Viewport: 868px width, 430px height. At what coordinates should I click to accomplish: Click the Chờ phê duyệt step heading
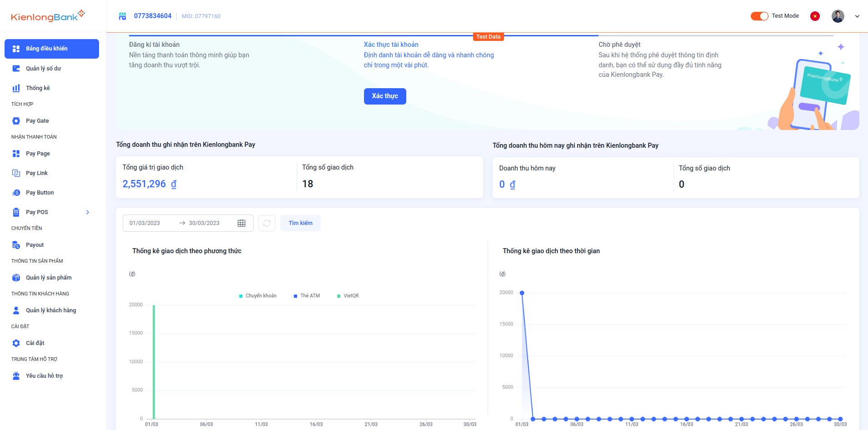point(619,45)
